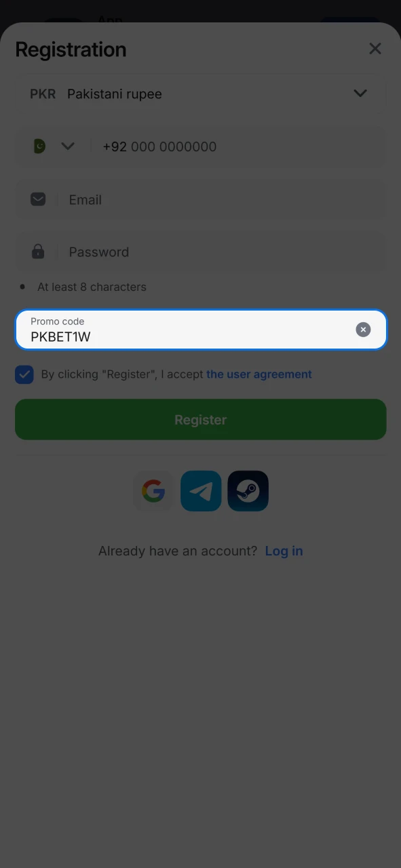Uncheck the user agreement checkbox
Screen dimensions: 401x868
click(24, 374)
